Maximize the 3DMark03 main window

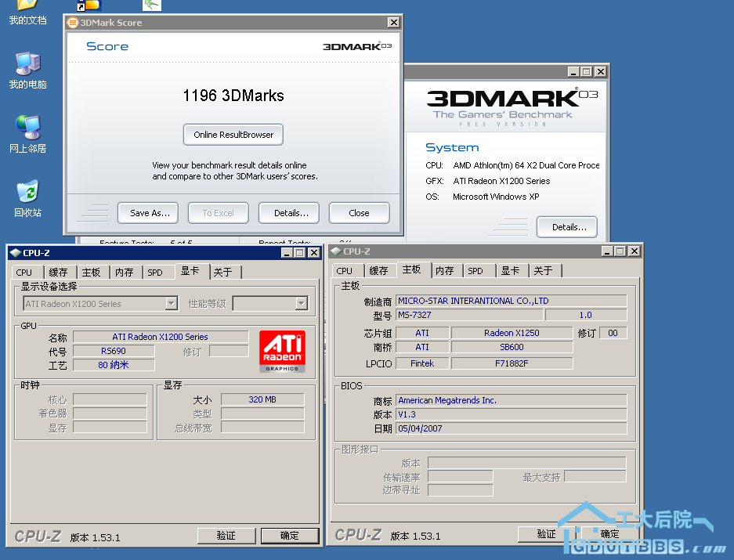tap(587, 71)
